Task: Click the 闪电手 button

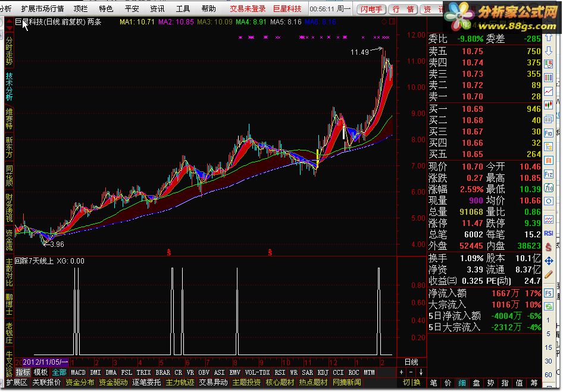Action: (371, 9)
